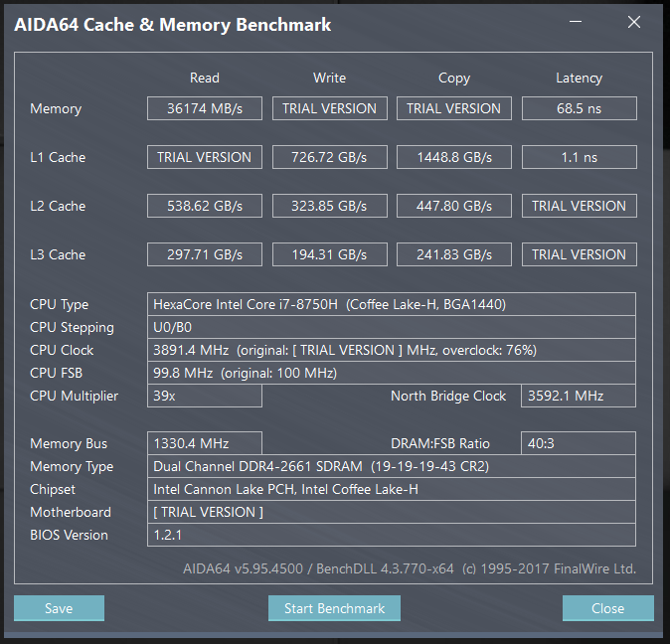This screenshot has width=670, height=644.
Task: Click the CPU Stepping U0/B0 field
Action: (392, 327)
